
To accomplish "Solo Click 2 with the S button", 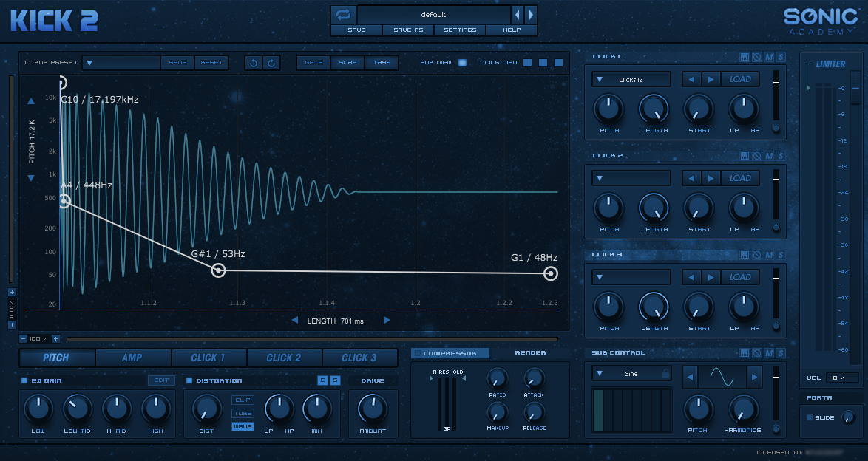I will tap(781, 156).
